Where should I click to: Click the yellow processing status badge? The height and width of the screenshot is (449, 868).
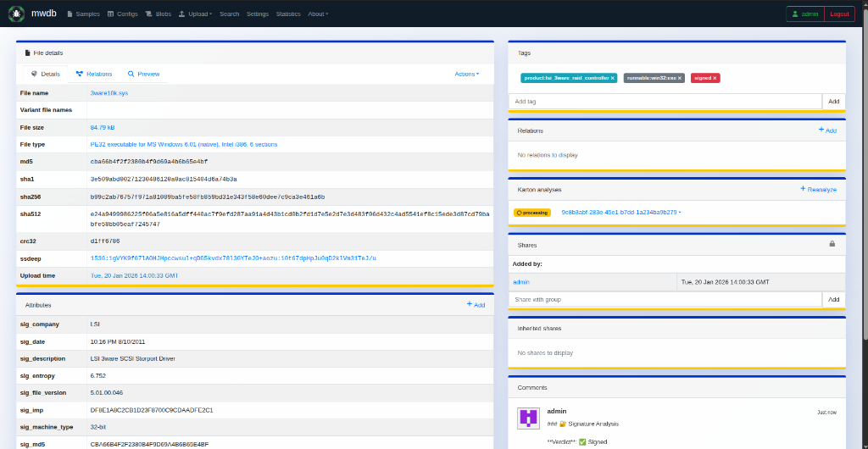point(532,213)
